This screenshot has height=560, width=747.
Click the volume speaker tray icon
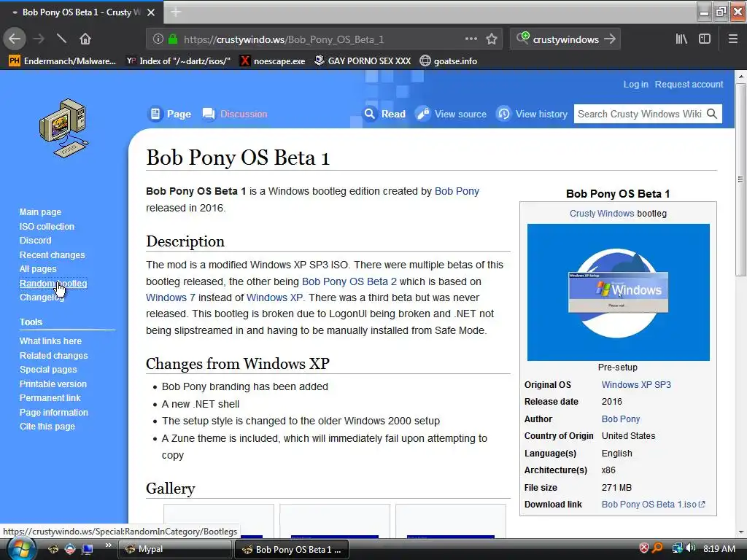click(x=691, y=548)
